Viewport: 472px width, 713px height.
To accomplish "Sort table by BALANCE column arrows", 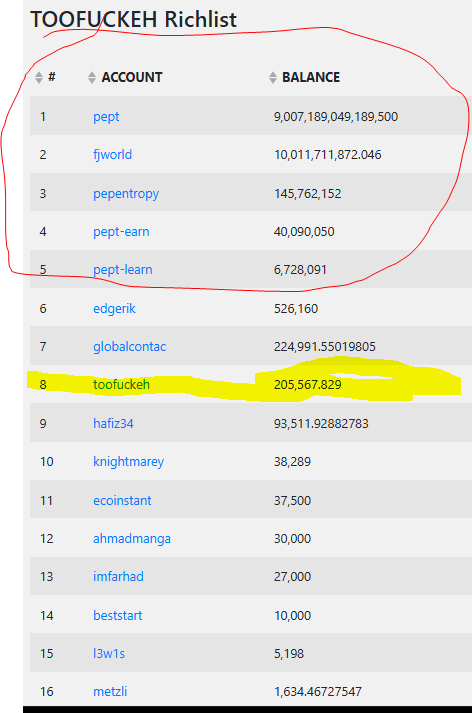I will tap(273, 77).
